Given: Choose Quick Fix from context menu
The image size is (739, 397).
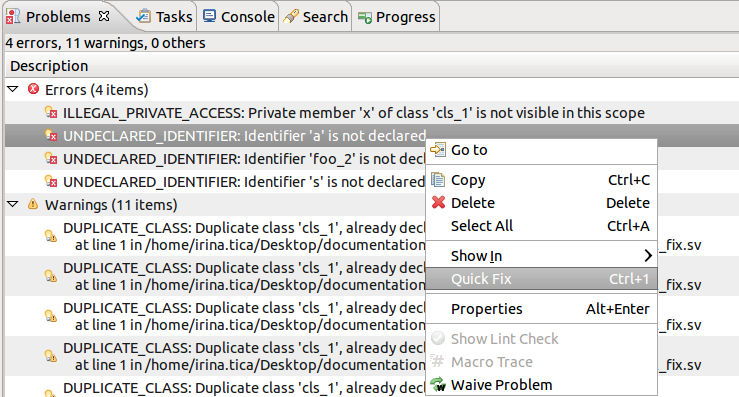Looking at the screenshot, I should [x=541, y=279].
